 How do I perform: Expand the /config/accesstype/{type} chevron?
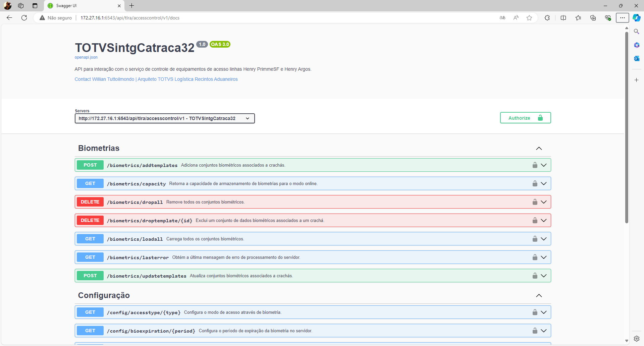coord(544,312)
